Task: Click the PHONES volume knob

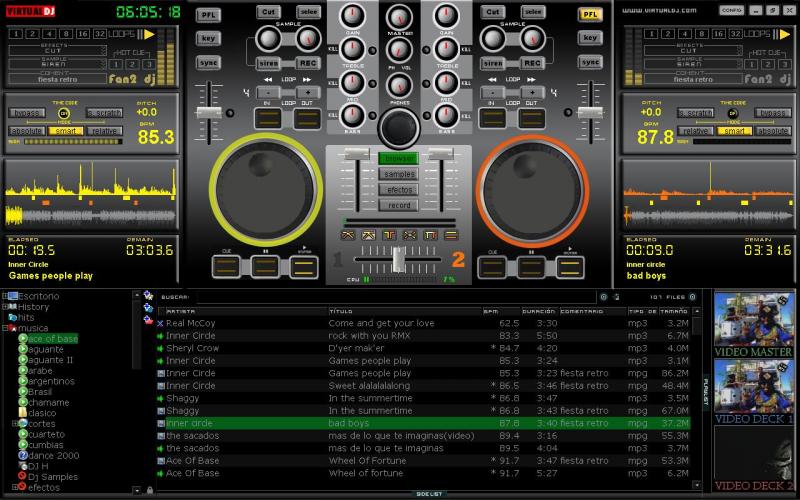Action: [x=399, y=85]
